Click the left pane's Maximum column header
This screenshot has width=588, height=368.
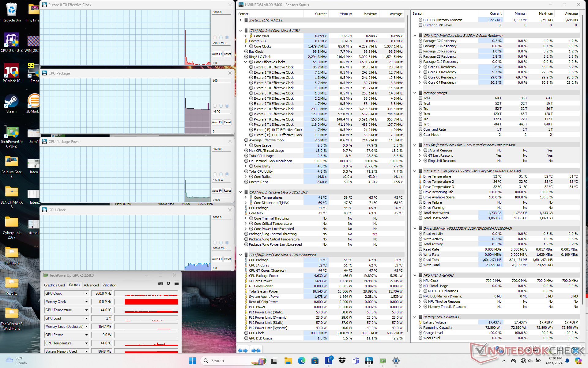367,14
